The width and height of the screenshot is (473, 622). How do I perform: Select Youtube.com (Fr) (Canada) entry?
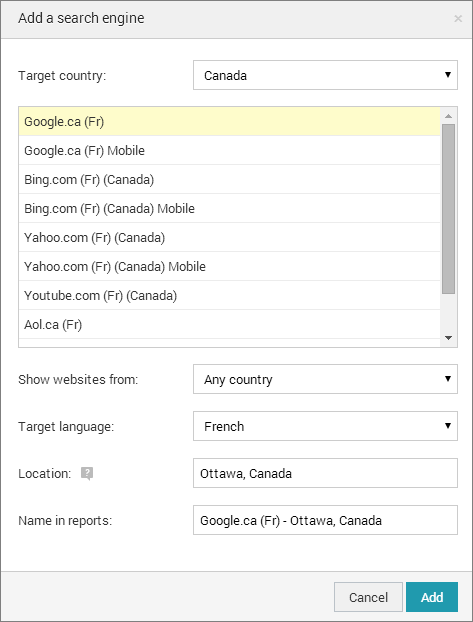229,295
